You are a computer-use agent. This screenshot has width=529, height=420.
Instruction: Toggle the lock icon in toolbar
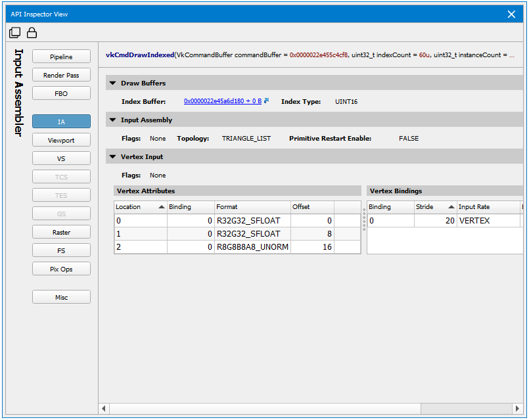point(31,33)
